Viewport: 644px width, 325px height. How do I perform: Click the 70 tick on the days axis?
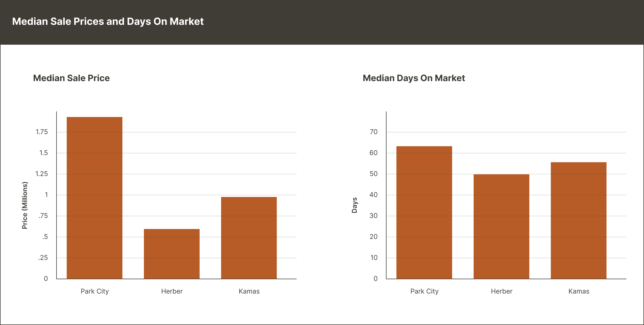pyautogui.click(x=374, y=132)
